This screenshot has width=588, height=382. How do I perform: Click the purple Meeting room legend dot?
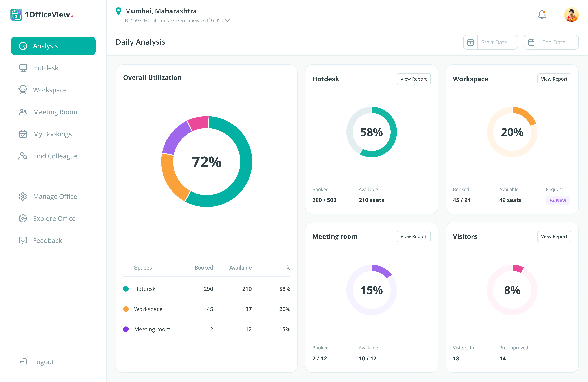coord(126,329)
